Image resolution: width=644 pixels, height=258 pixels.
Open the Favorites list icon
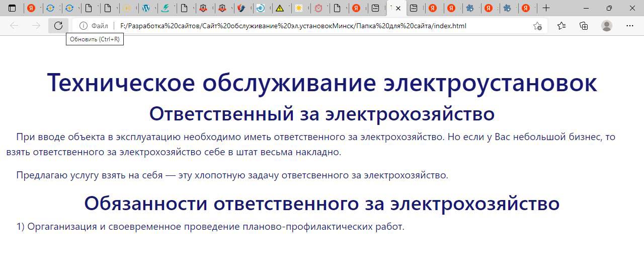click(x=561, y=26)
